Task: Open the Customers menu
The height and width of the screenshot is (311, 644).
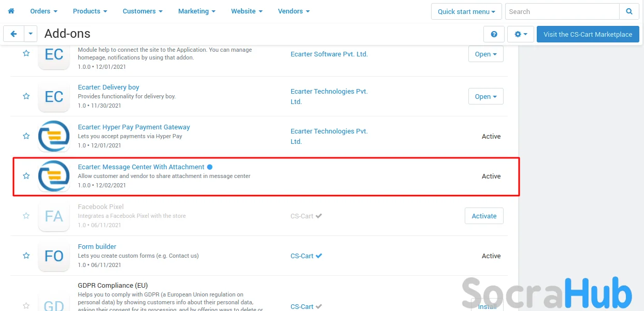Action: [142, 11]
